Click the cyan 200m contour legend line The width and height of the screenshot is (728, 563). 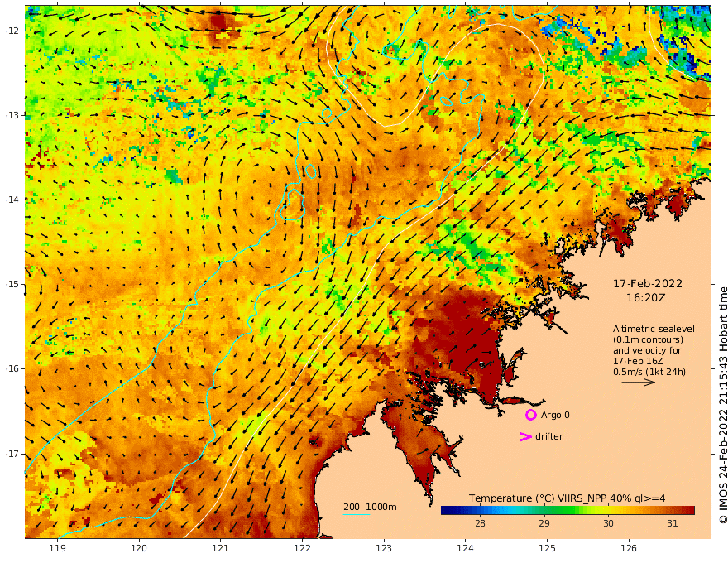(357, 514)
